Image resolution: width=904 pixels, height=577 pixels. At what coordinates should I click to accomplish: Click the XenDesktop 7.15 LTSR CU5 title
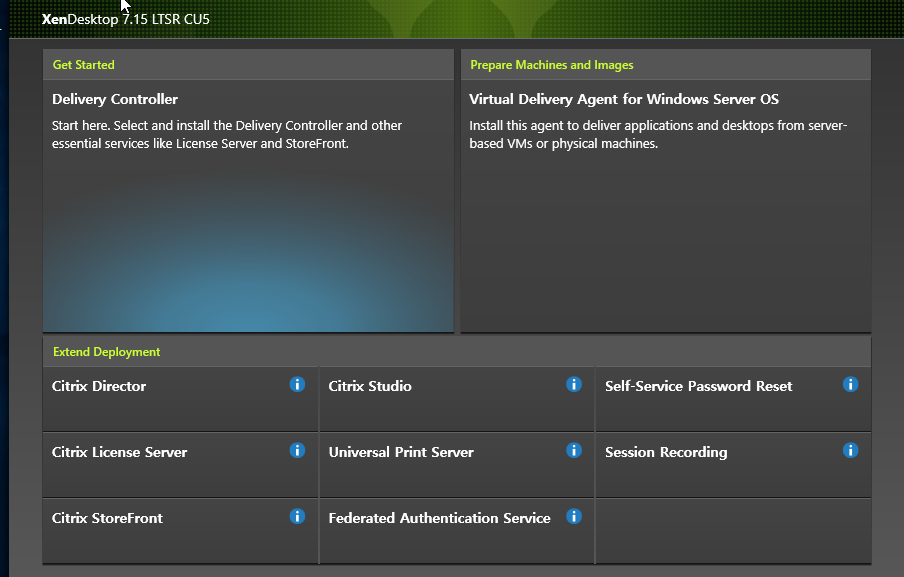[x=126, y=19]
